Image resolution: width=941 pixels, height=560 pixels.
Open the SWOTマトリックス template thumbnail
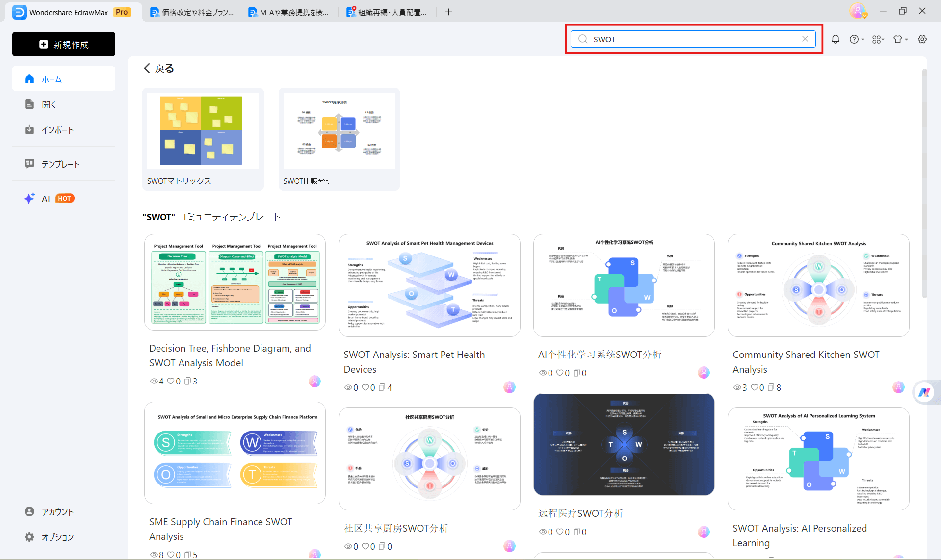coord(203,131)
